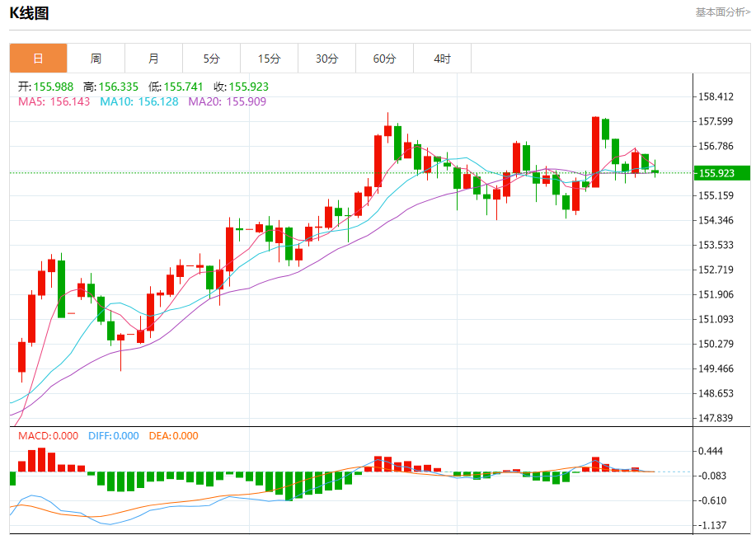Click the K线图 title heading

(x=29, y=13)
